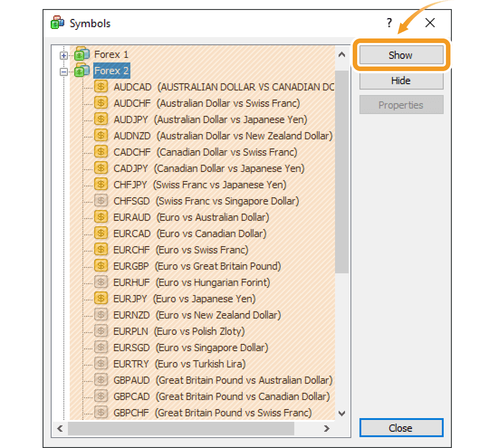Click the CHFJPY gold dollar symbol icon
Screen dimensions: 498x448
(x=101, y=184)
